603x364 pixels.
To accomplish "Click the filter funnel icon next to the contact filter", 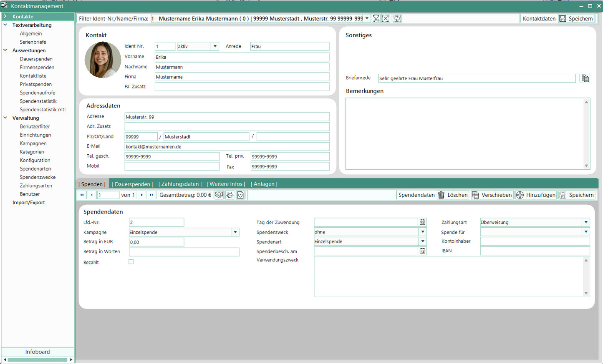I will click(x=376, y=18).
